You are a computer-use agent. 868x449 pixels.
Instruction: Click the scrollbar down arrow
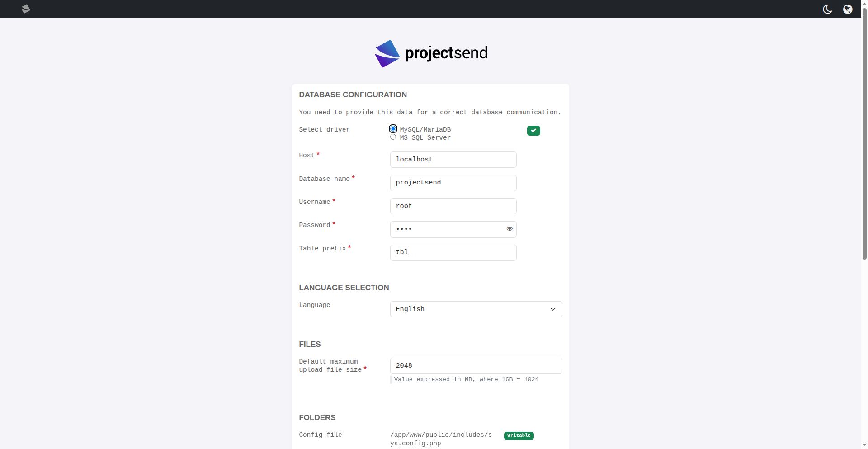tap(864, 445)
